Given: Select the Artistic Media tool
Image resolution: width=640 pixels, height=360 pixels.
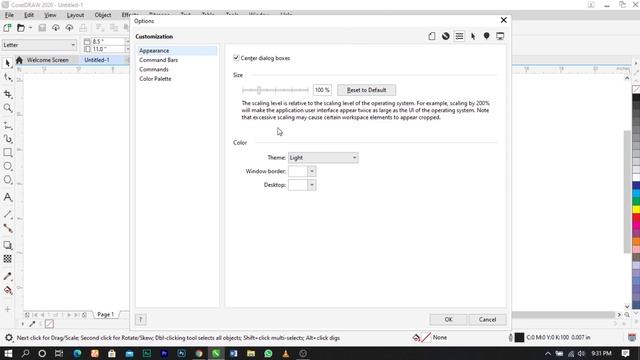Looking at the screenshot, I should pos(7,139).
